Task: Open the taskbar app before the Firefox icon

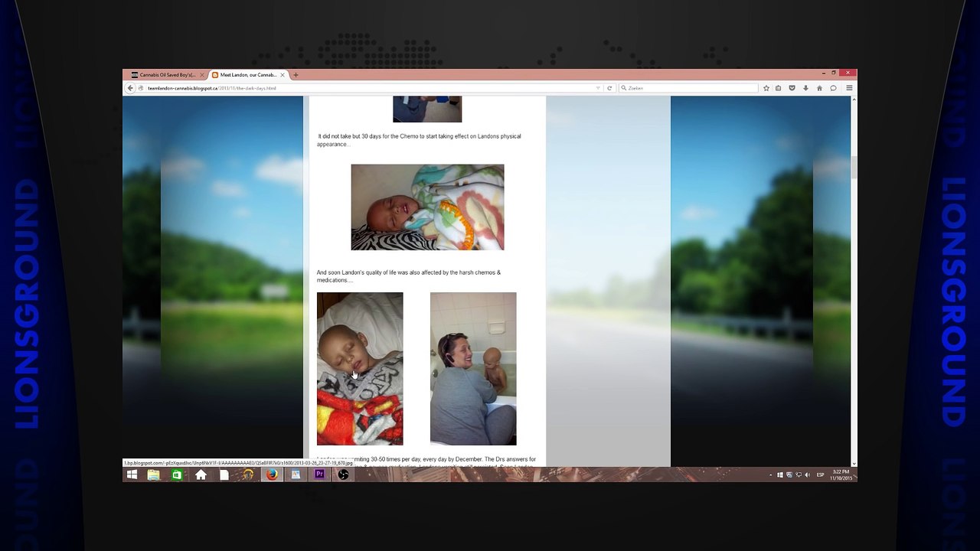Action: tap(248, 474)
